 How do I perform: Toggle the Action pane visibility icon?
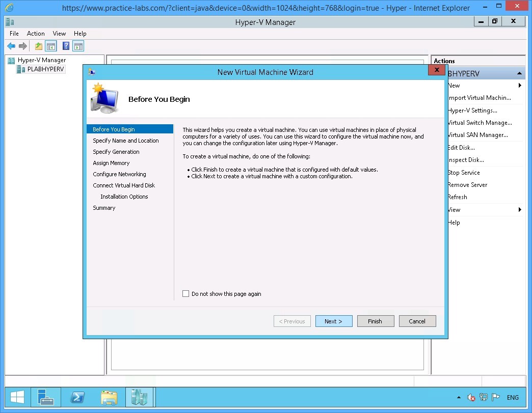(x=77, y=46)
